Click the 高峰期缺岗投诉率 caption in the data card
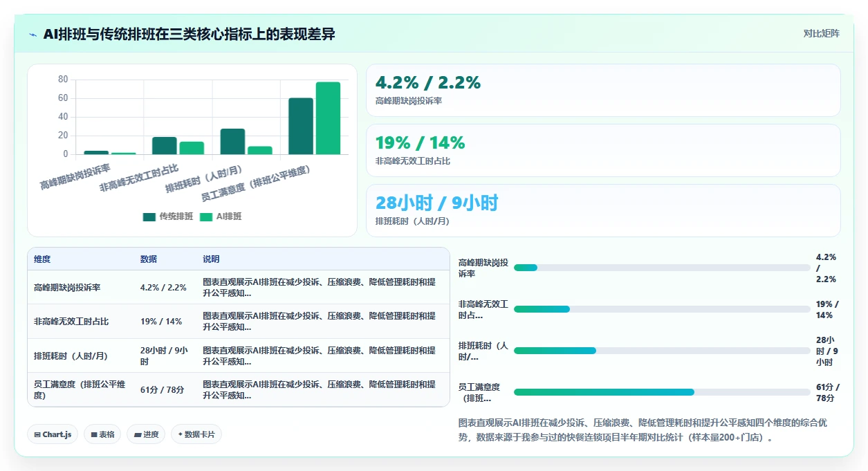Image resolution: width=868 pixels, height=471 pixels. pos(409,101)
